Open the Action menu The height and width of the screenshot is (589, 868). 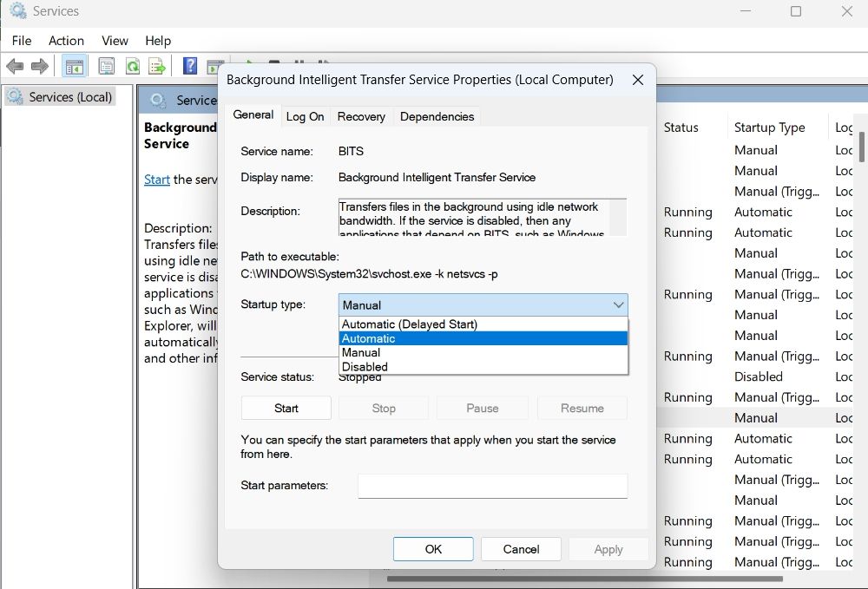(x=66, y=41)
